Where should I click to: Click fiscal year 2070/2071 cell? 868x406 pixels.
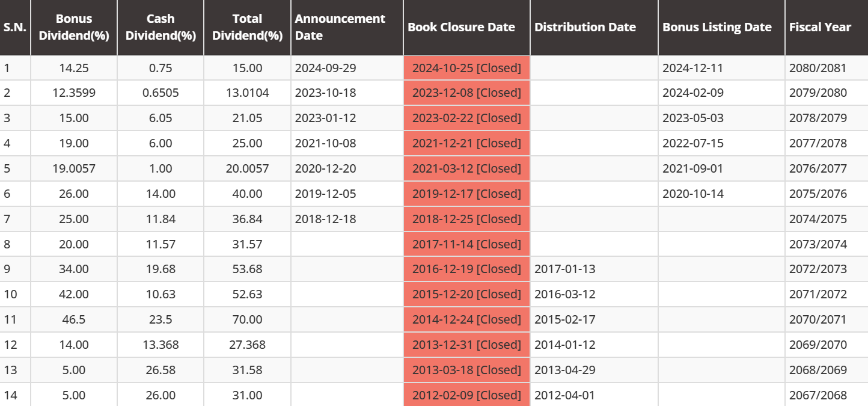[818, 319]
